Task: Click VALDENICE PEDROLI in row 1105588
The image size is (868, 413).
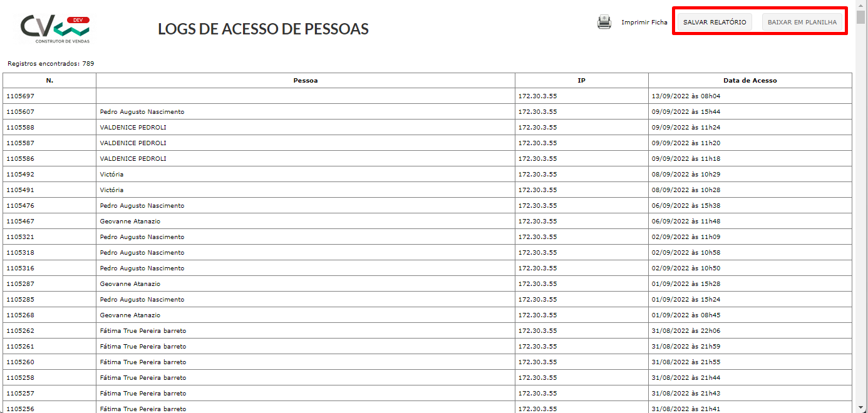Action: click(133, 127)
